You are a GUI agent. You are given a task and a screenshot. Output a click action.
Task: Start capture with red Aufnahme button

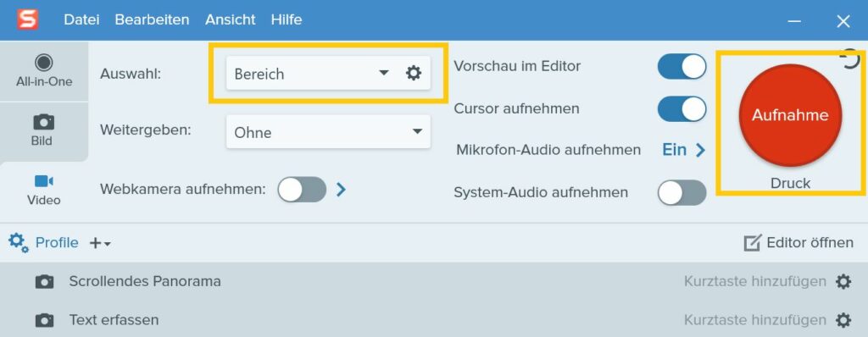(x=790, y=115)
